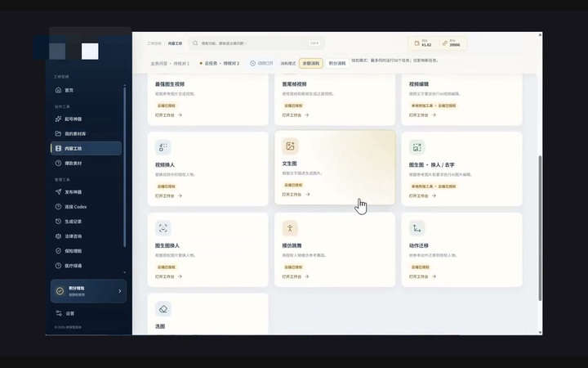Click the 视频换人 card icon

click(163, 147)
